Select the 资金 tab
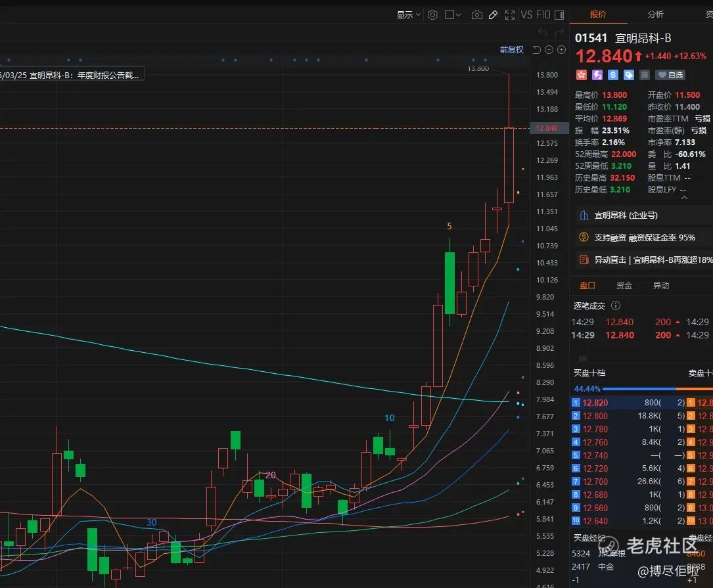Viewport: 713px width, 588px height. tap(624, 286)
